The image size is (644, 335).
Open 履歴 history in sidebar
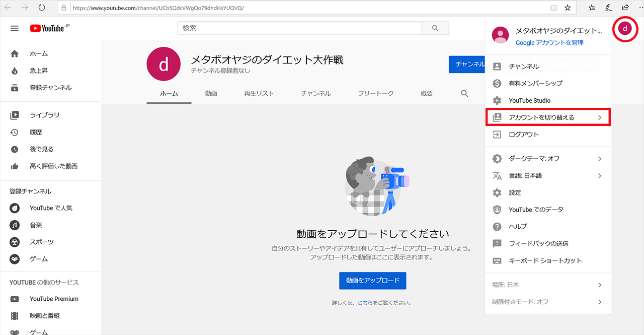(x=50, y=132)
